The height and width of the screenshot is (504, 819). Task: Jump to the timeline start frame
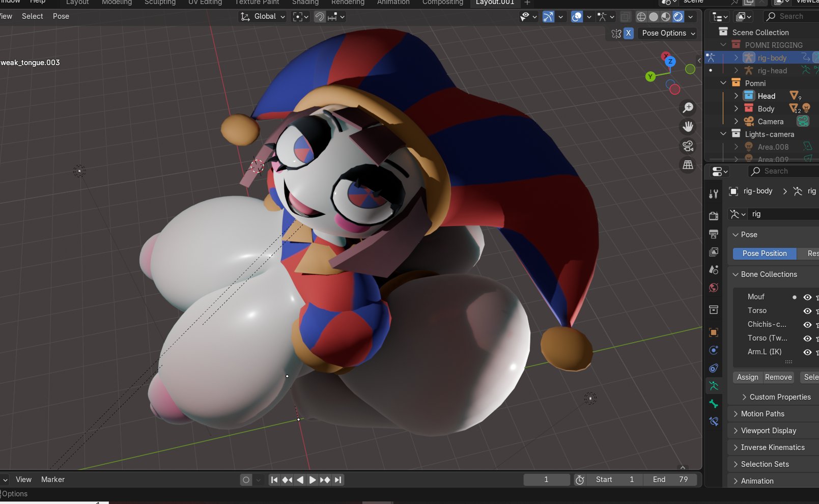point(274,480)
